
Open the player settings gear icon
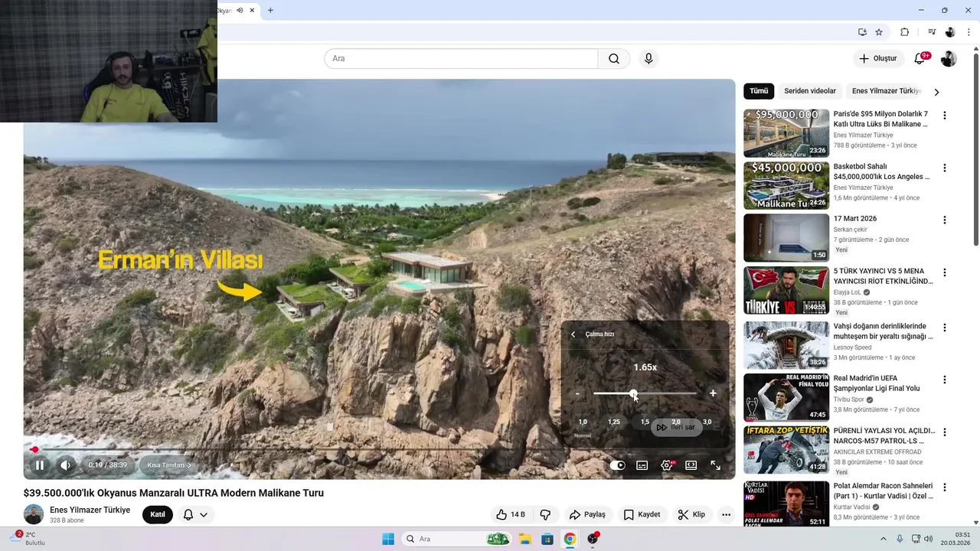pos(667,465)
